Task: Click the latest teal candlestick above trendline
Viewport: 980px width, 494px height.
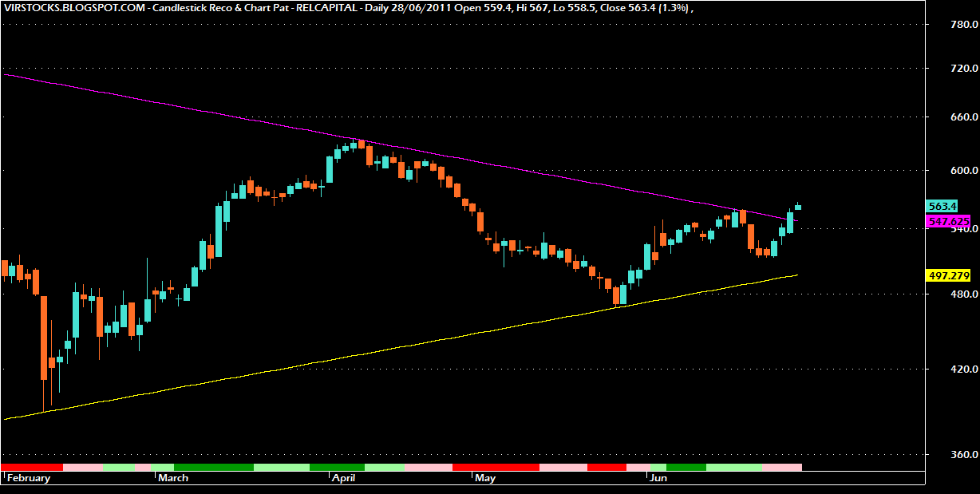Action: [x=797, y=207]
